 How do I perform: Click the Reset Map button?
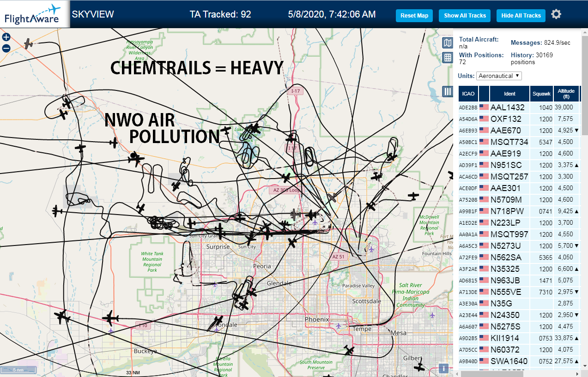pyautogui.click(x=414, y=15)
